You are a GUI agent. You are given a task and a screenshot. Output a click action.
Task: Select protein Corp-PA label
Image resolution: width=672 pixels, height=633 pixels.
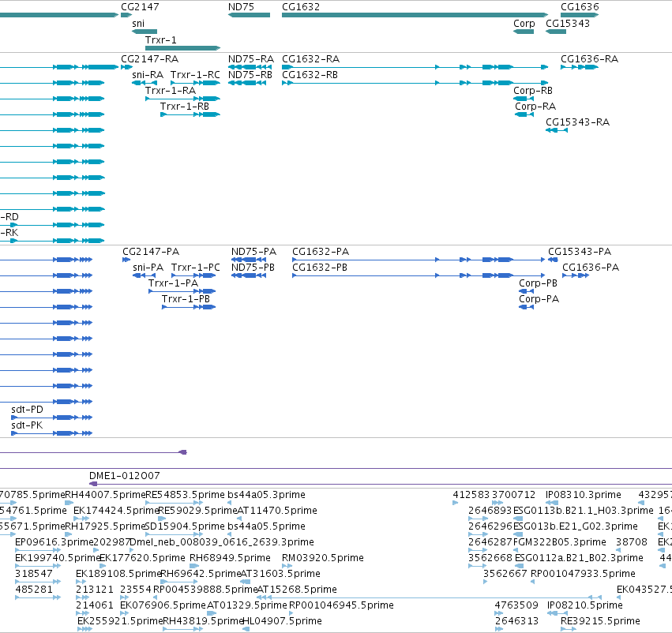(x=539, y=299)
